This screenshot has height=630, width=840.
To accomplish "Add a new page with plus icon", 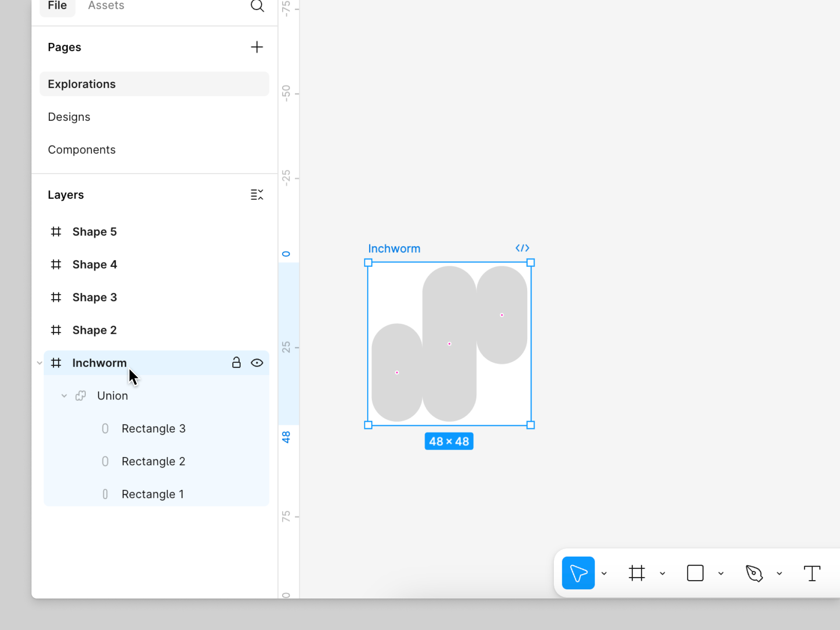I will tap(257, 47).
